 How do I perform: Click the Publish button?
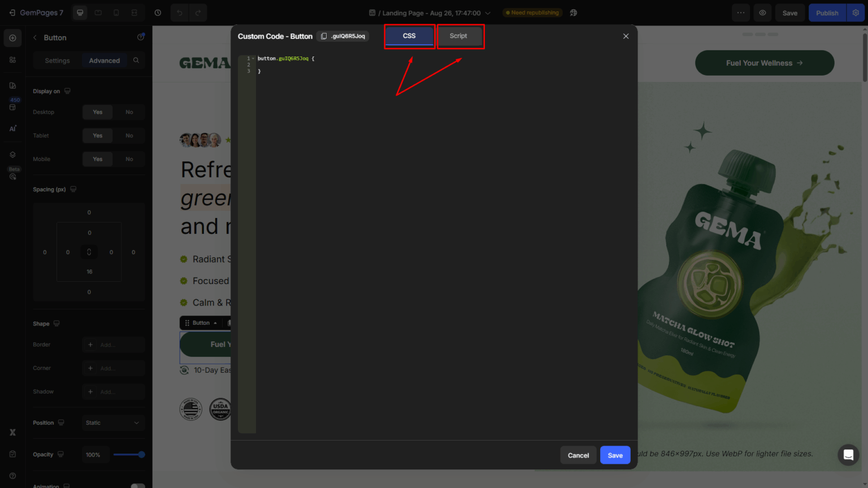click(827, 12)
